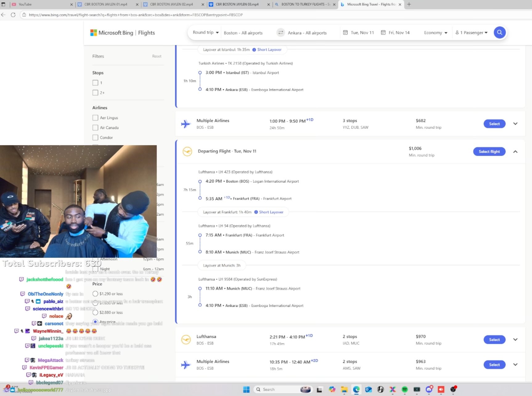Click the Fri, Nov 14 return date

pyautogui.click(x=399, y=33)
